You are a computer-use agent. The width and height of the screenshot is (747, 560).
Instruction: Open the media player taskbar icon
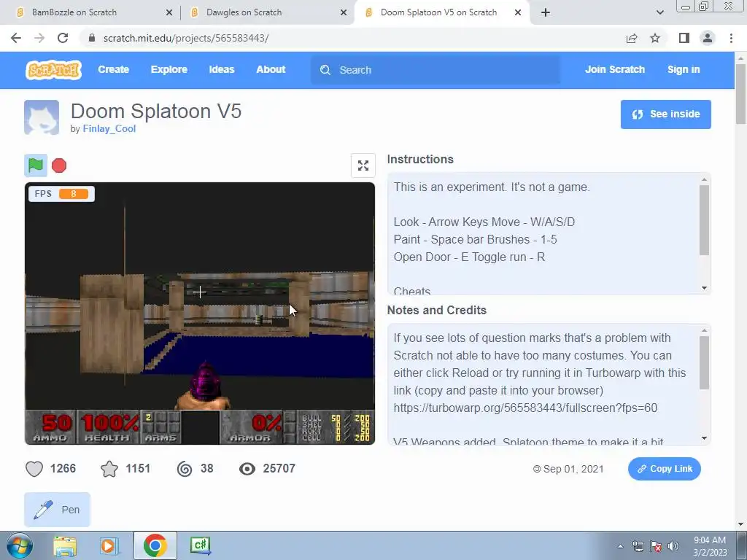[108, 545]
